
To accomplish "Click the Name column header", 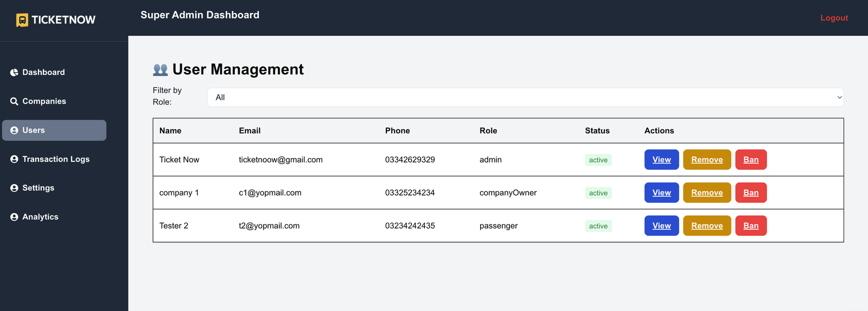I will (170, 131).
